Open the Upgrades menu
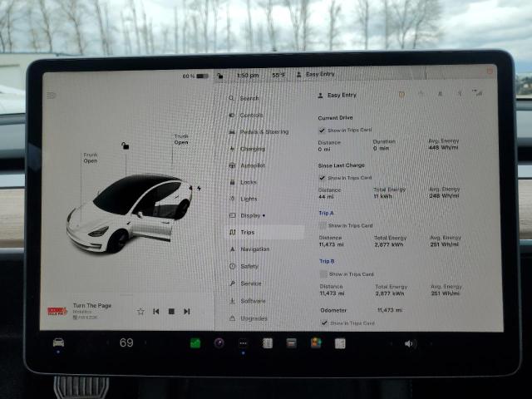 249,318
